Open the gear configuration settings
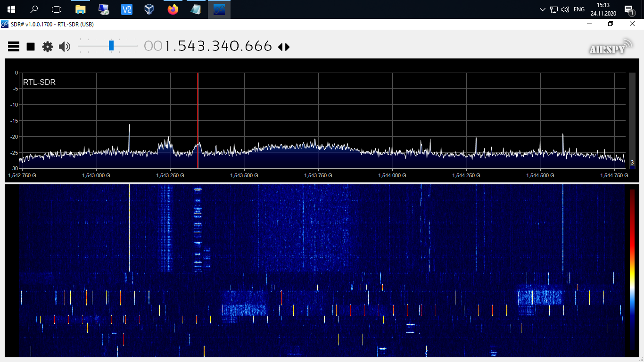Image resolution: width=644 pixels, height=362 pixels. point(48,46)
